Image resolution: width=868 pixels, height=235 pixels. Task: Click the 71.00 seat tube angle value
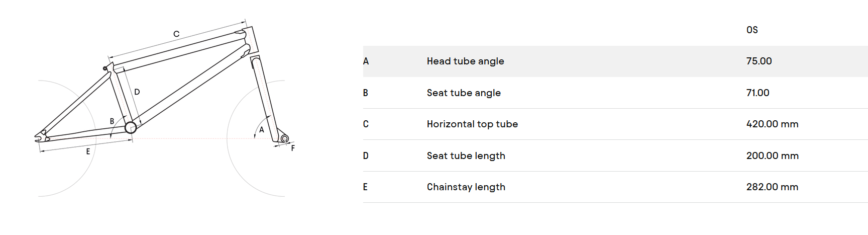(x=757, y=93)
